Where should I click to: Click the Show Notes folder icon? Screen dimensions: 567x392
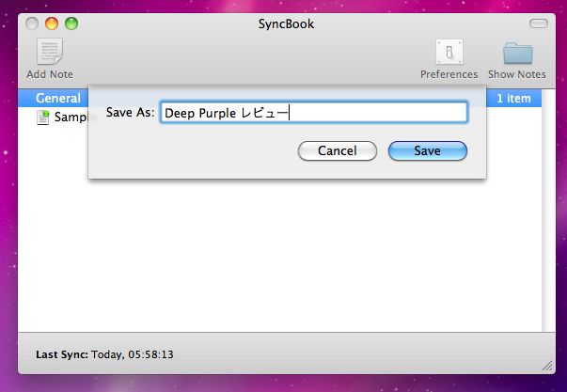[x=518, y=53]
